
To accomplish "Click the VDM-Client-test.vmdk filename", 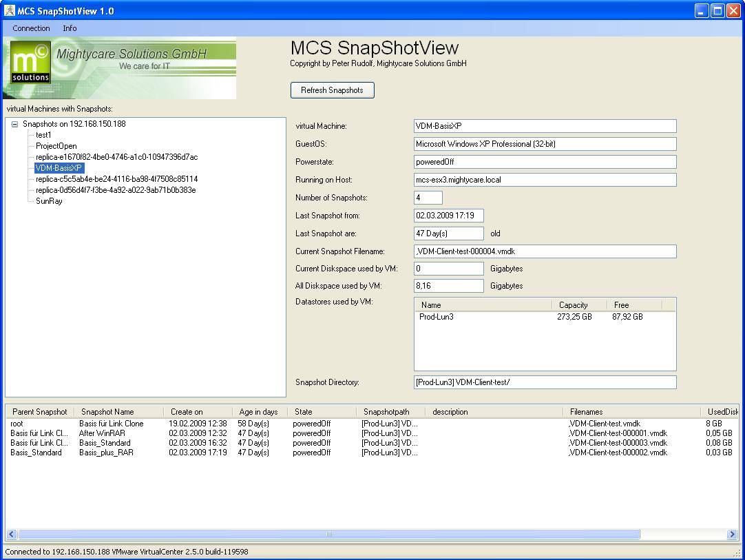I will tap(605, 424).
